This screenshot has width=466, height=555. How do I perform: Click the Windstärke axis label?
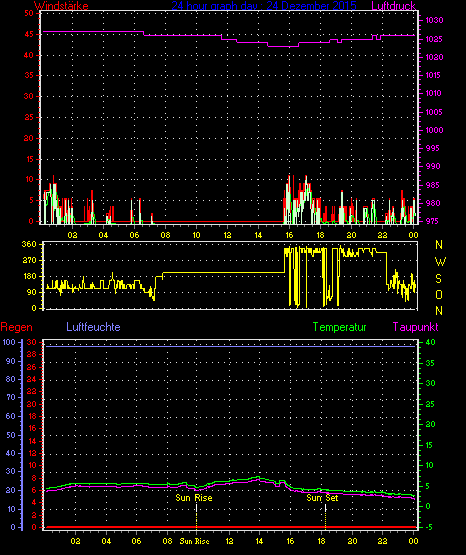pyautogui.click(x=61, y=6)
